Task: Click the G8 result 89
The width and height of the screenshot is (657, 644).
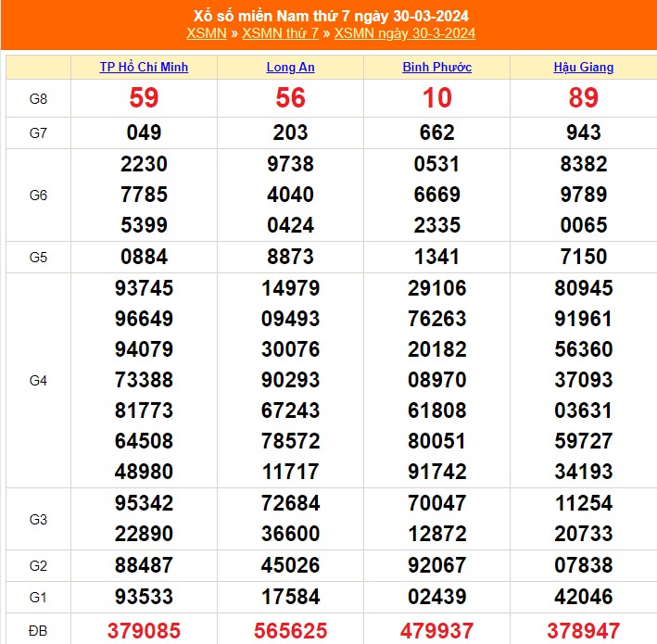Action: [x=584, y=97]
